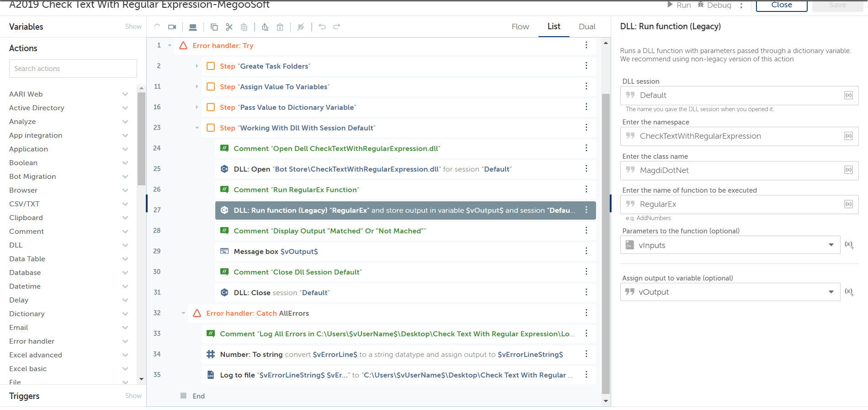
Task: Click the Undo arrow in toolbar
Action: pyautogui.click(x=322, y=27)
